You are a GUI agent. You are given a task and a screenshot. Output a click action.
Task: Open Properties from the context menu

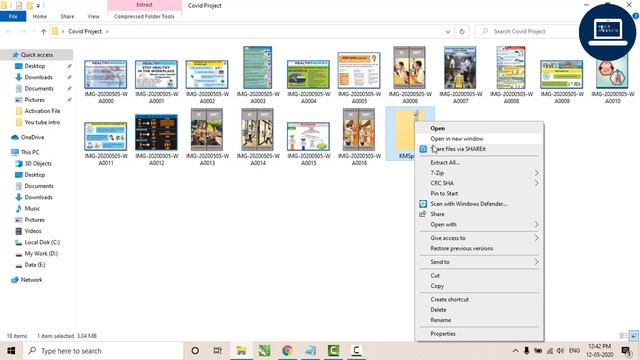443,334
